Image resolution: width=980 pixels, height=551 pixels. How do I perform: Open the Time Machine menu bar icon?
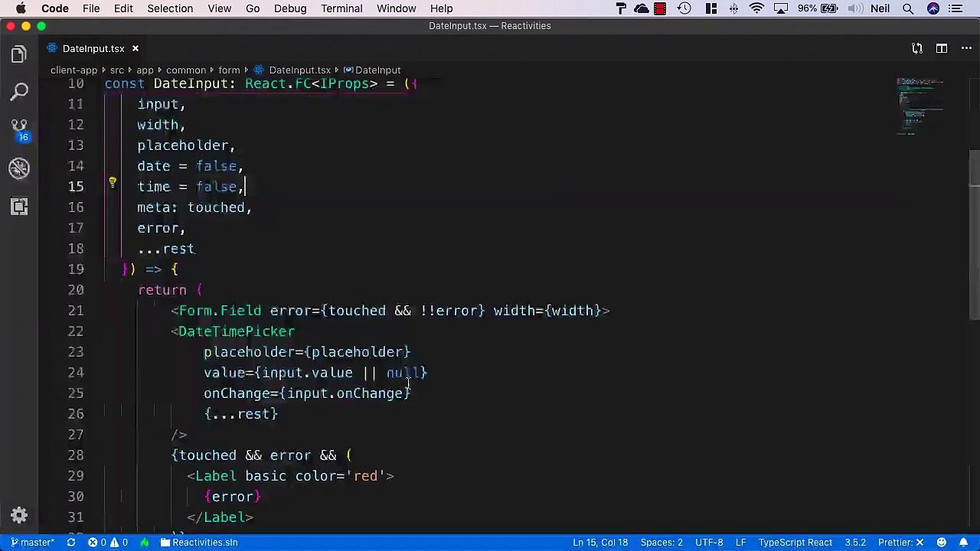click(x=684, y=8)
